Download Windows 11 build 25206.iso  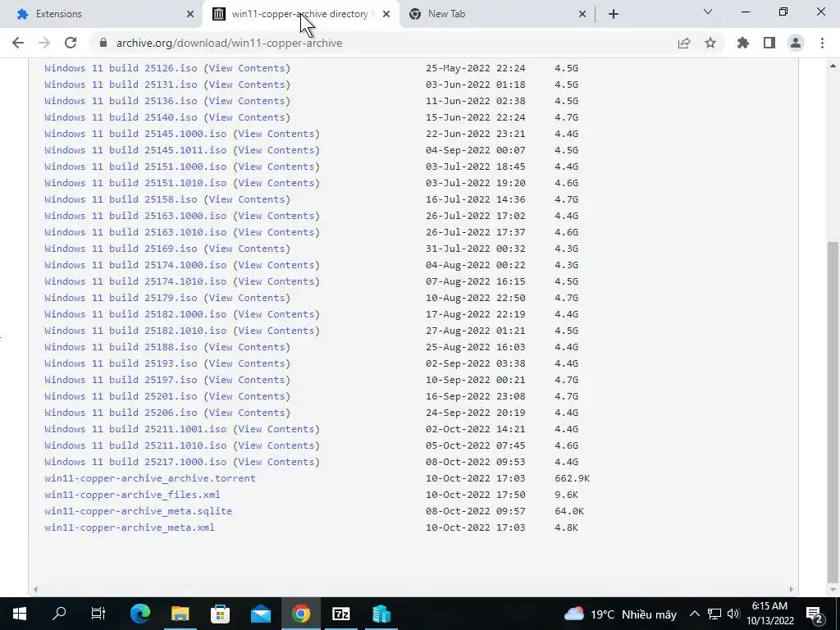121,413
